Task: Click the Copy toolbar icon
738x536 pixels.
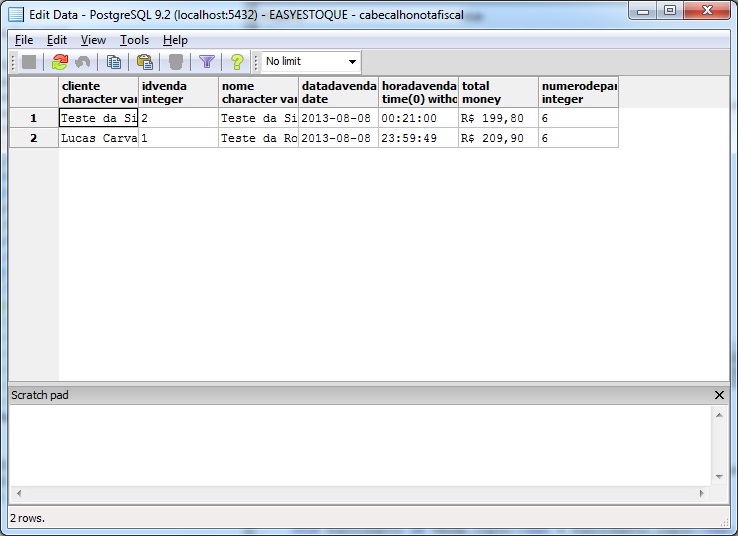Action: [114, 62]
